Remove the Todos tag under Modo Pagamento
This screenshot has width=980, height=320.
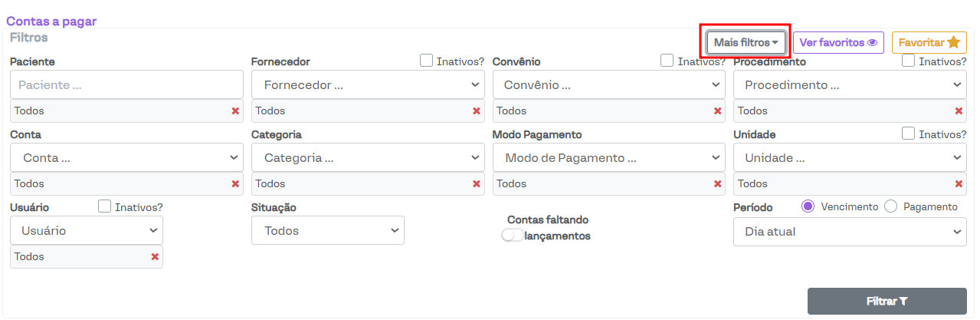(x=718, y=184)
